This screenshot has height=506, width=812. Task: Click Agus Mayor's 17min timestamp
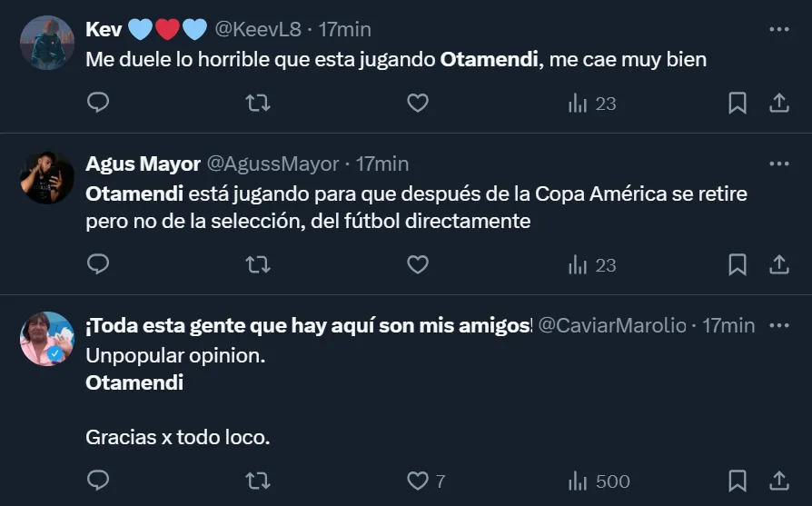(382, 164)
